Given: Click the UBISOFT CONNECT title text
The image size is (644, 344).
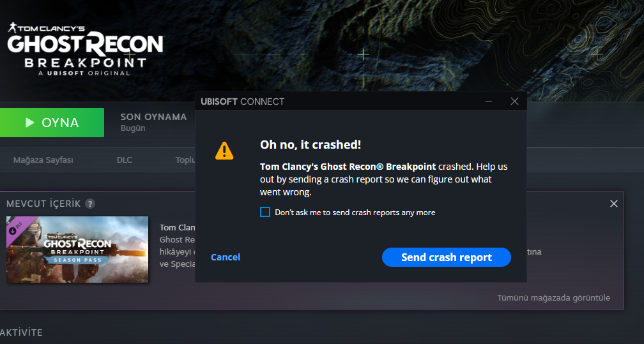Looking at the screenshot, I should 242,102.
